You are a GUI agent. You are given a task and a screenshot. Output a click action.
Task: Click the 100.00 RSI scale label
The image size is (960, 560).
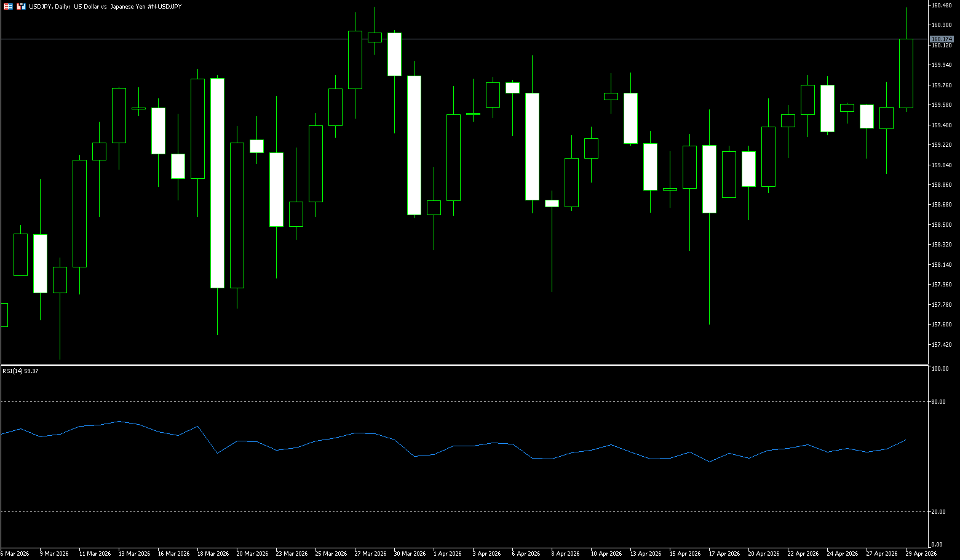pyautogui.click(x=940, y=369)
